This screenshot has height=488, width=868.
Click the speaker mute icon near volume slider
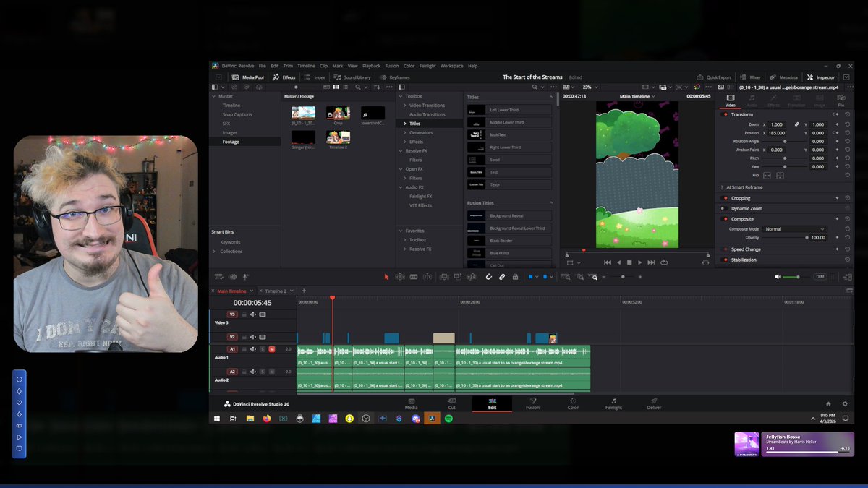tap(778, 277)
